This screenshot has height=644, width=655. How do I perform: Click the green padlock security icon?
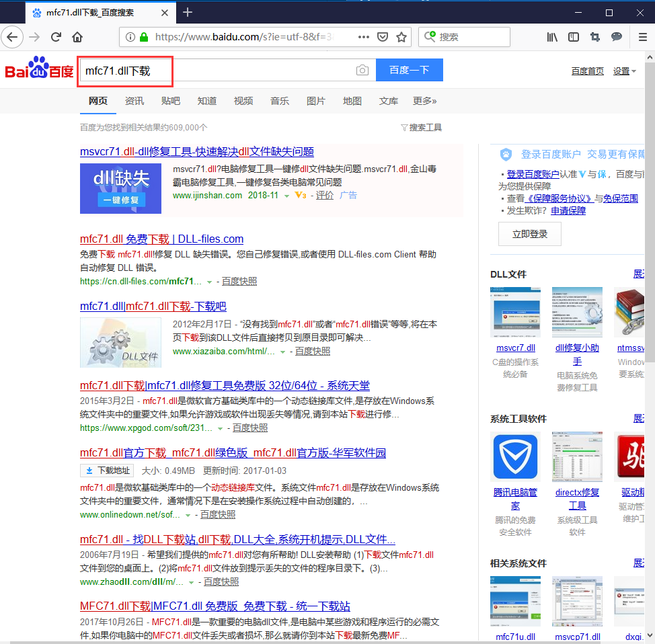[144, 37]
